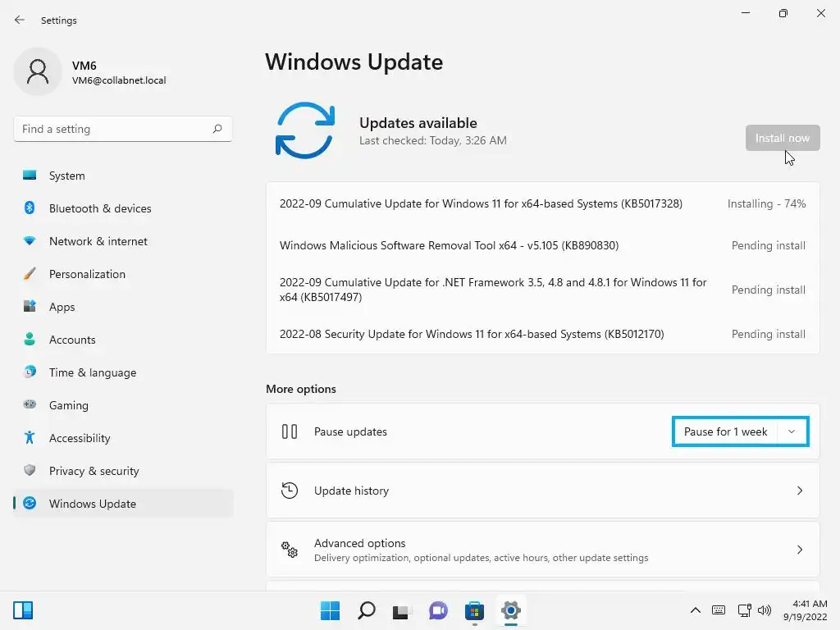
Task: Open Microsoft Store from taskbar
Action: click(x=475, y=610)
